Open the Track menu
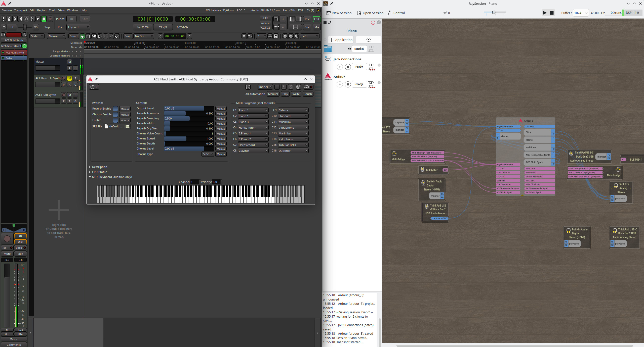Viewport: 644px width, 347px height. click(x=52, y=10)
